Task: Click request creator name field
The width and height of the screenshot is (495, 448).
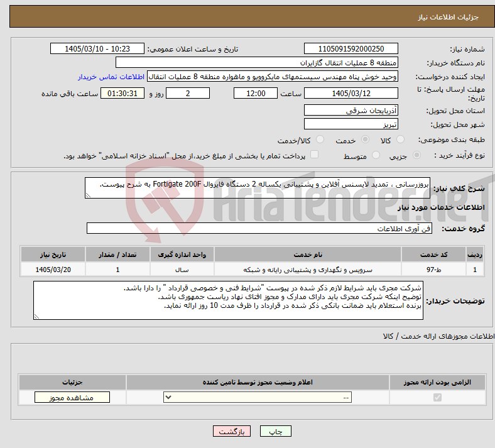Action: pyautogui.click(x=273, y=77)
